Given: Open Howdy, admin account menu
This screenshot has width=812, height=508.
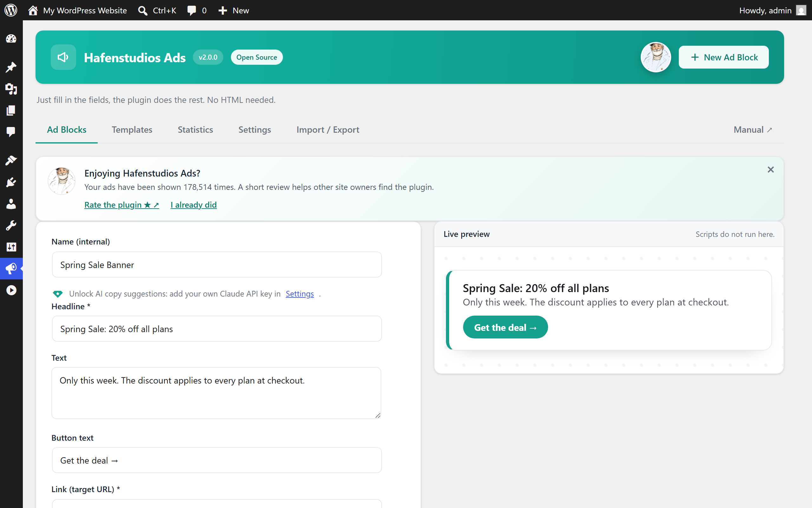Looking at the screenshot, I should coord(772,10).
